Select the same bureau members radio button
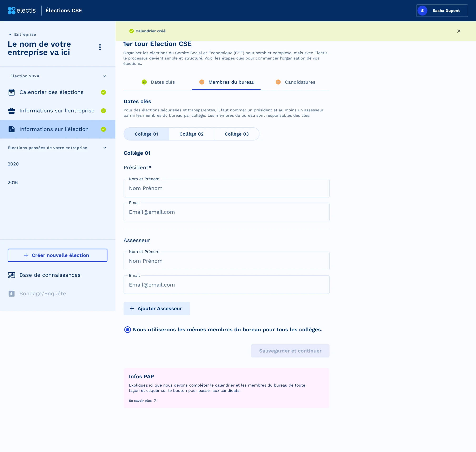The height and width of the screenshot is (452, 476). pyautogui.click(x=127, y=330)
